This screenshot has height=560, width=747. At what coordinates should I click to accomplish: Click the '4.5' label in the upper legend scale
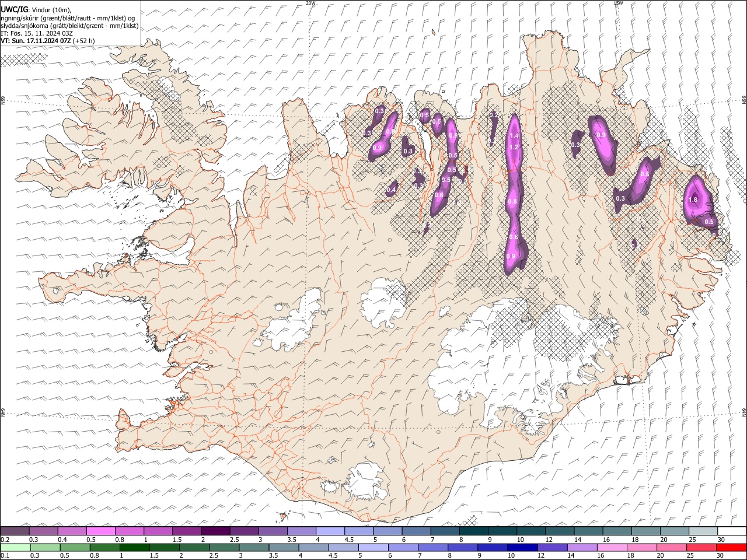pyautogui.click(x=349, y=540)
